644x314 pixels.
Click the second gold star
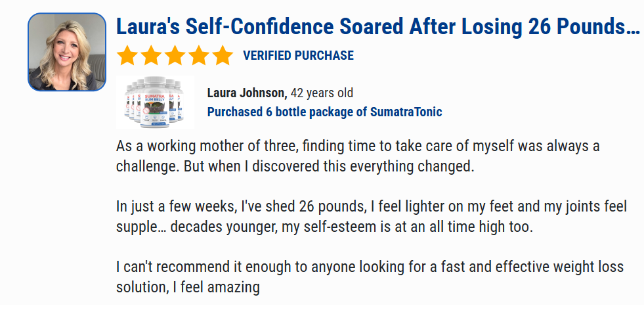[151, 55]
